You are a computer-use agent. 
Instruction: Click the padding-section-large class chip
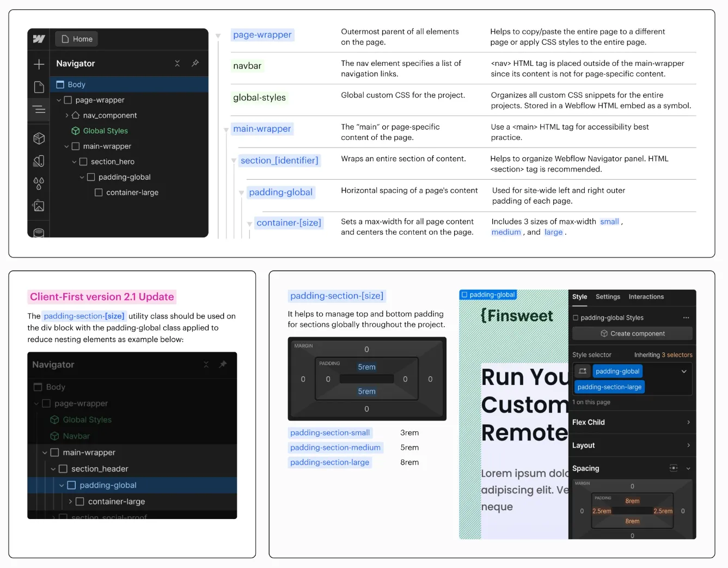[609, 387]
